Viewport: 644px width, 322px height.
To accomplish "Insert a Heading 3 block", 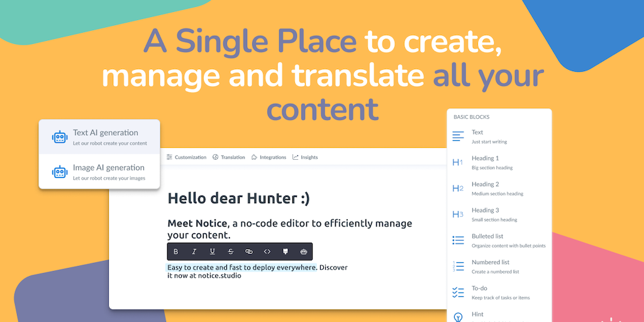I will tap(499, 214).
